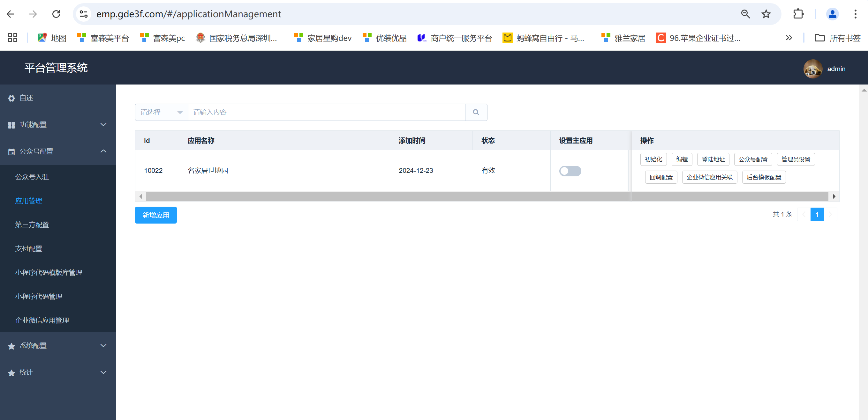Collapse the 公众号配置 sidebar menu

(x=58, y=151)
